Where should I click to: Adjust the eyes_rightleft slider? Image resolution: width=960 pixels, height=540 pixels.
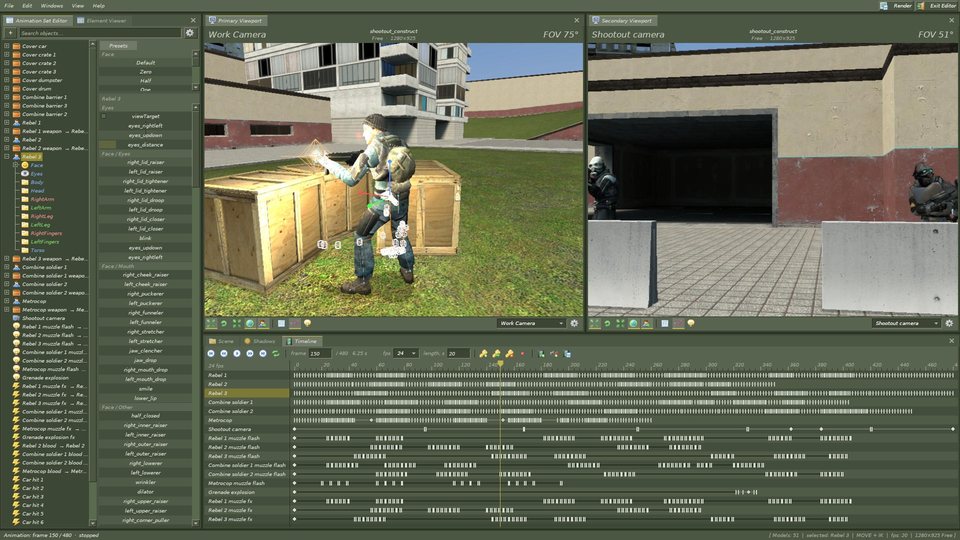(x=145, y=126)
